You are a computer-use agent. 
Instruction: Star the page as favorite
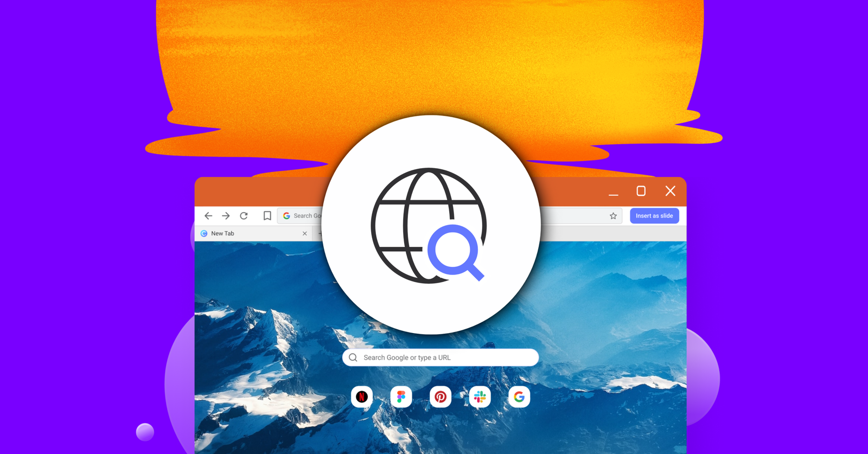[613, 216]
